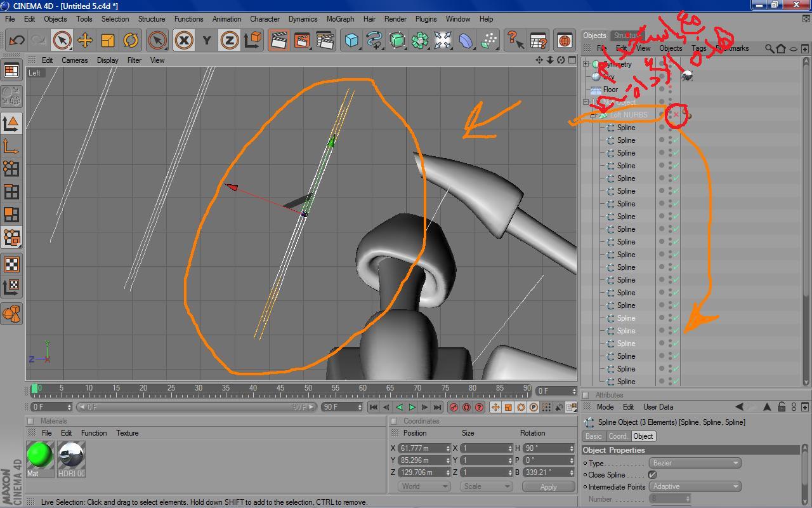Open the spline Type dropdown
This screenshot has width=812, height=508.
point(695,463)
